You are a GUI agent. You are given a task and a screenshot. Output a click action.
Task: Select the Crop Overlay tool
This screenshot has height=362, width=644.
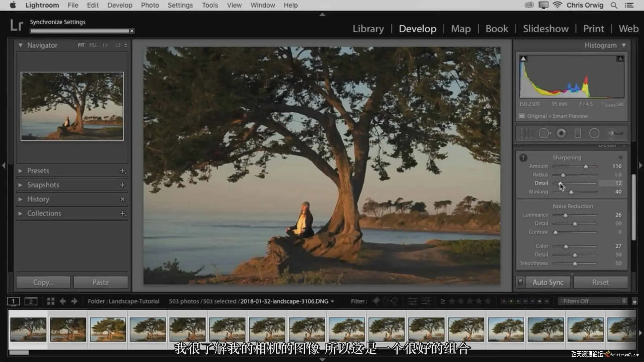pos(526,133)
